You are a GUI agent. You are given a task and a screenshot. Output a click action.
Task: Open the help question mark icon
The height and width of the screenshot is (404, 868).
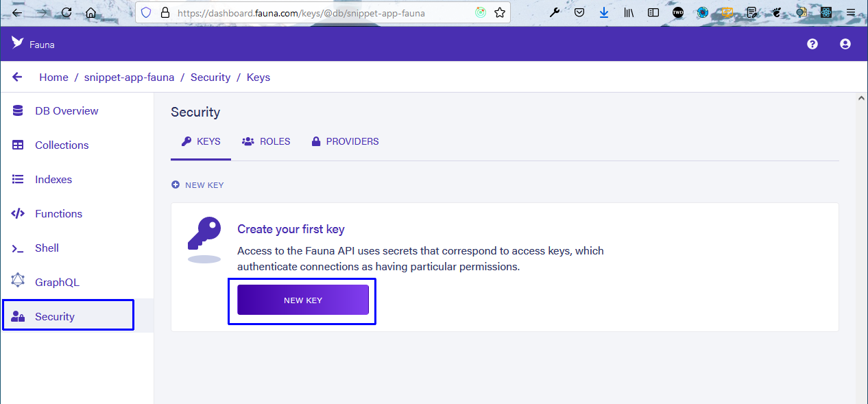812,44
